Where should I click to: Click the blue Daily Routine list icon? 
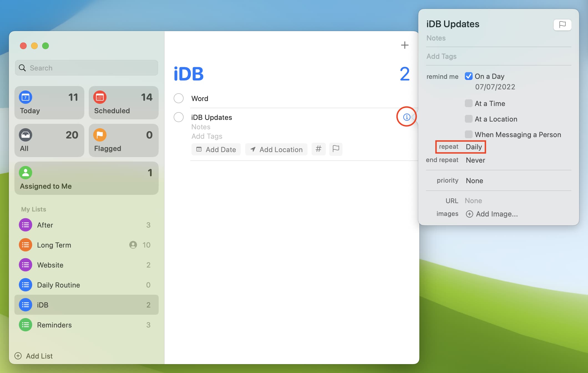[26, 285]
